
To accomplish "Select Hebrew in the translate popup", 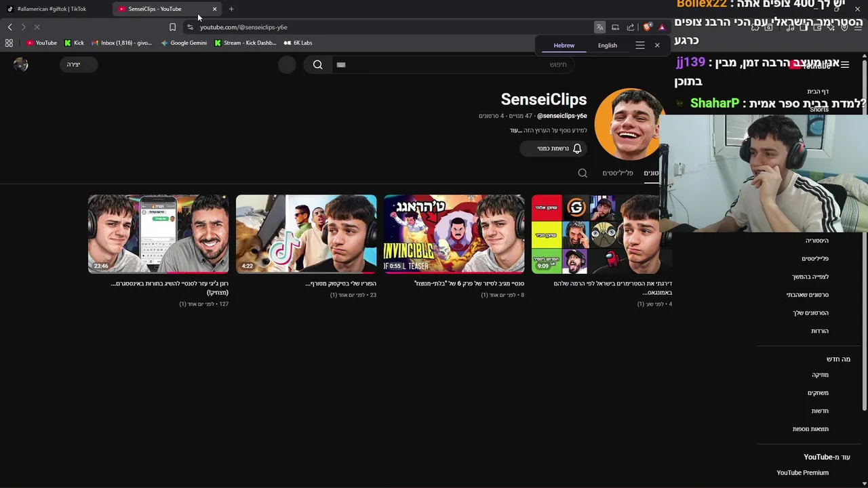I will click(564, 45).
